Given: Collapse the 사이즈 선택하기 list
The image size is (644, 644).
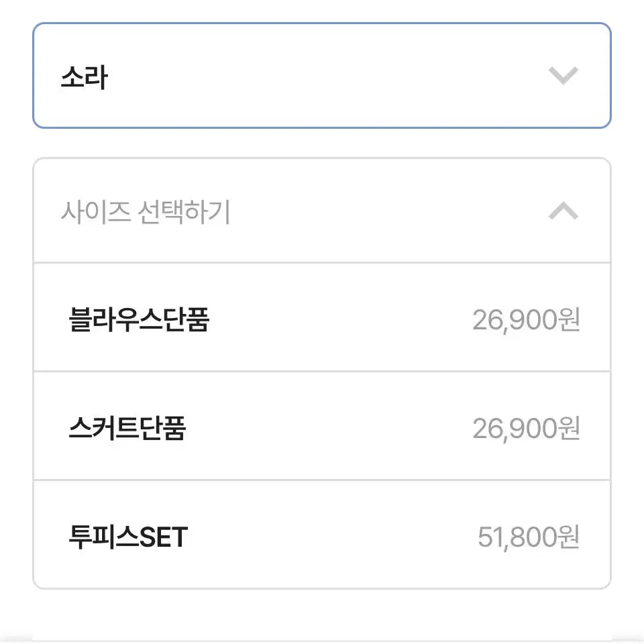Looking at the screenshot, I should 322,211.
